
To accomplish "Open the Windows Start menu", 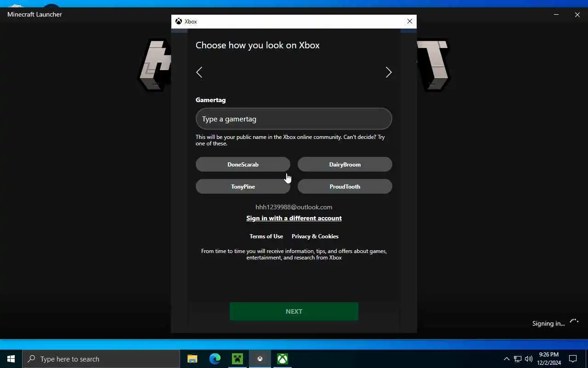I will click(11, 359).
